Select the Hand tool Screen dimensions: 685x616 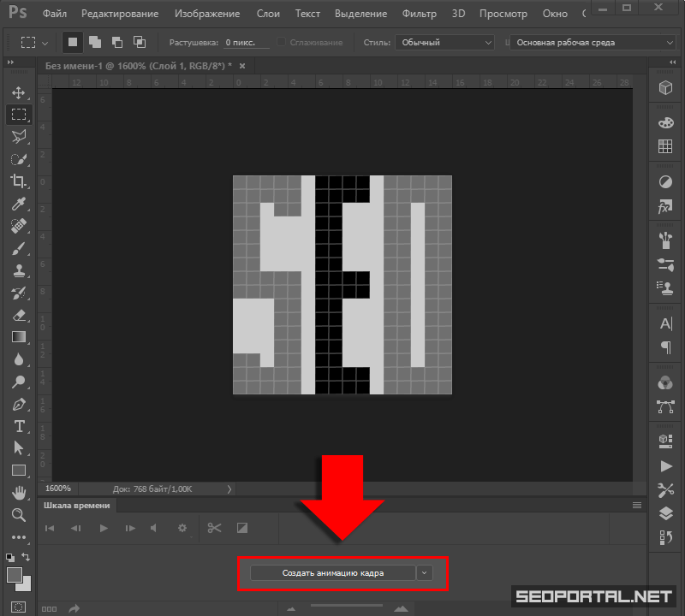pyautogui.click(x=19, y=492)
